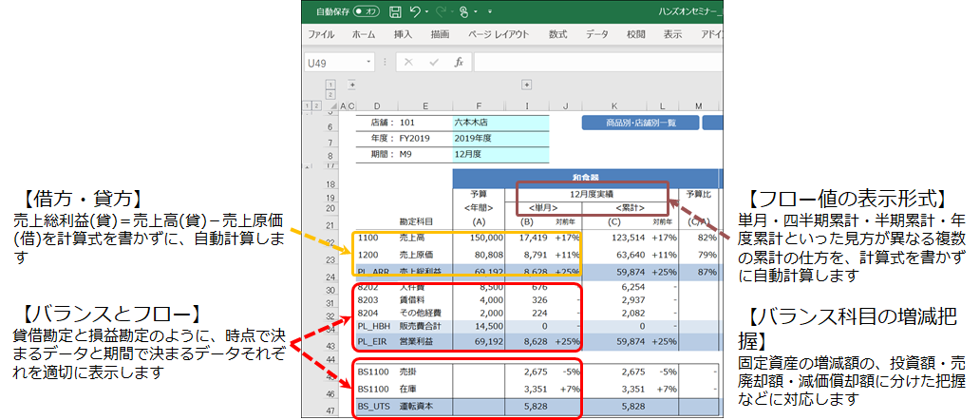Viewport: 980px width, 420px height.
Task: Click the cell containing 六本木店
Action: pos(500,124)
